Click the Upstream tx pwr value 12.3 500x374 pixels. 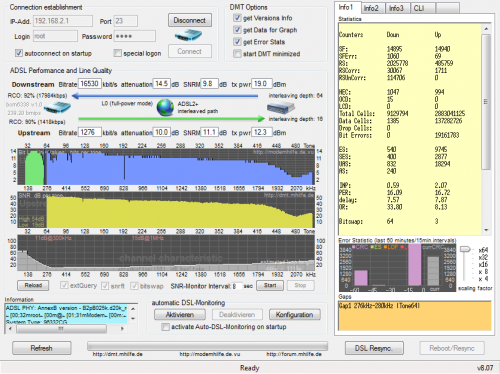[x=262, y=132]
